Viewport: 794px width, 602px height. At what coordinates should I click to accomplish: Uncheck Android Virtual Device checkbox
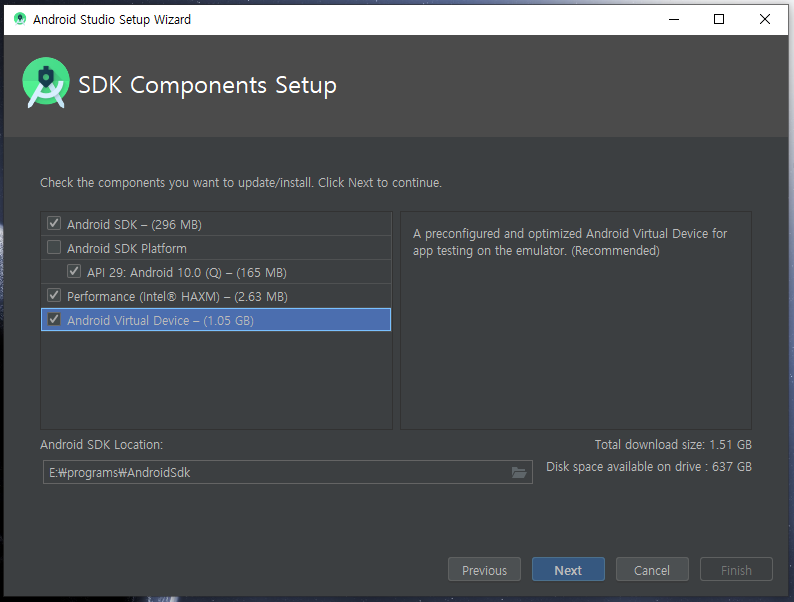click(54, 319)
